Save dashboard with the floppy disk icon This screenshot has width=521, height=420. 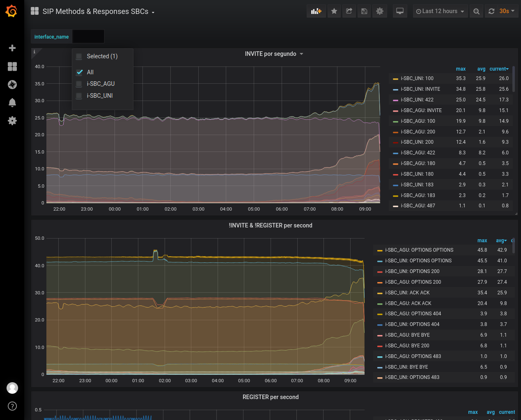coord(364,11)
